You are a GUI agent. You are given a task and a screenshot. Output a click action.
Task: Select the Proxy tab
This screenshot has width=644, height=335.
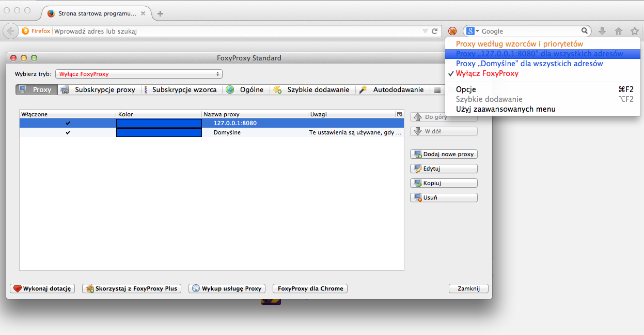click(36, 89)
